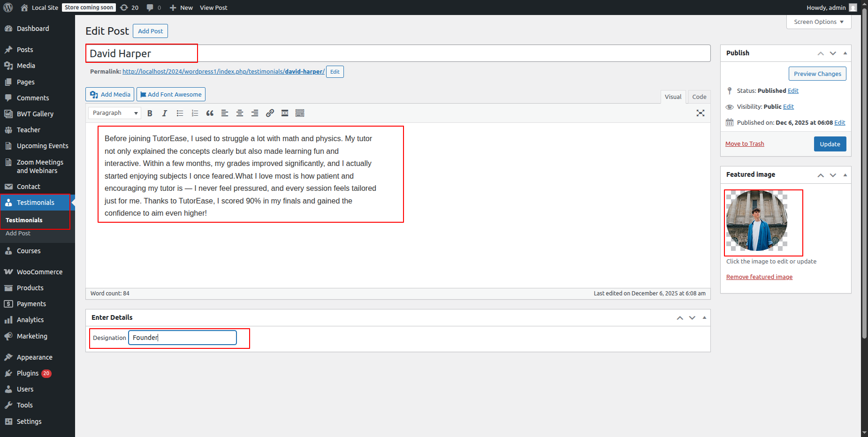Screen dimensions: 868x437
Task: Insert Read More tag
Action: (x=285, y=113)
